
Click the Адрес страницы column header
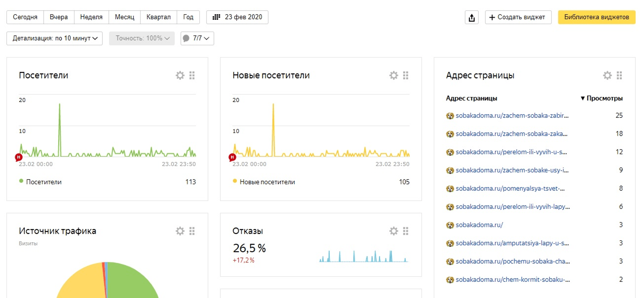point(471,98)
